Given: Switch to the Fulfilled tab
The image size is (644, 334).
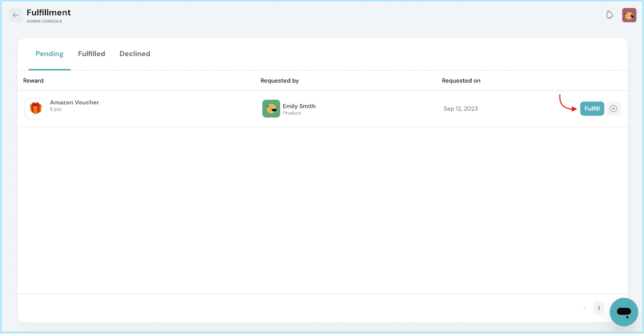Looking at the screenshot, I should click(x=91, y=54).
